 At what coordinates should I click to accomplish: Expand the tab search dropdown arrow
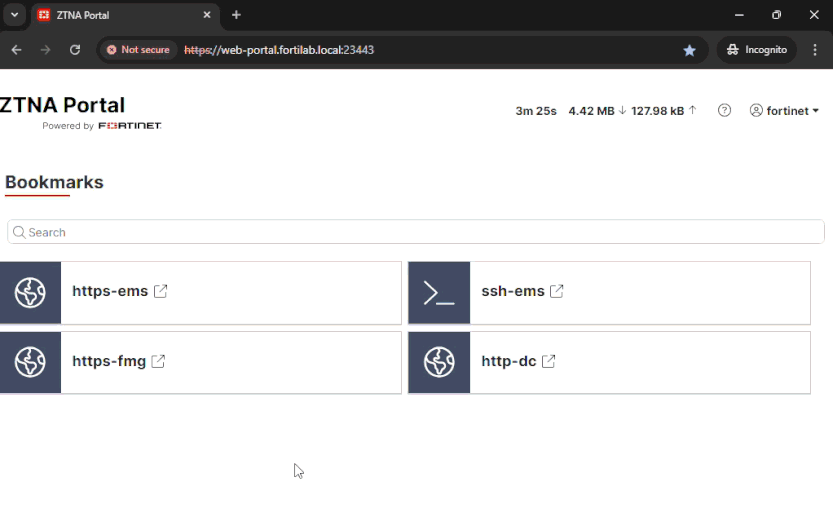[x=15, y=15]
